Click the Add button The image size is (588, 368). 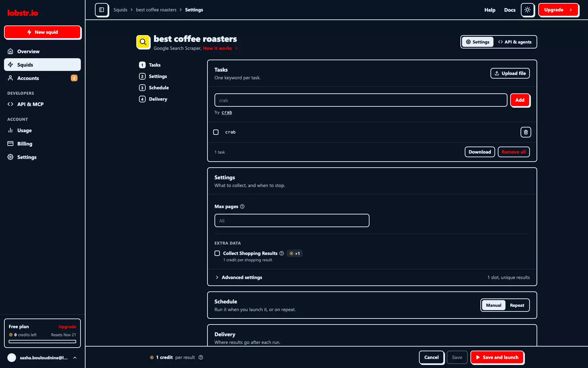pos(520,100)
